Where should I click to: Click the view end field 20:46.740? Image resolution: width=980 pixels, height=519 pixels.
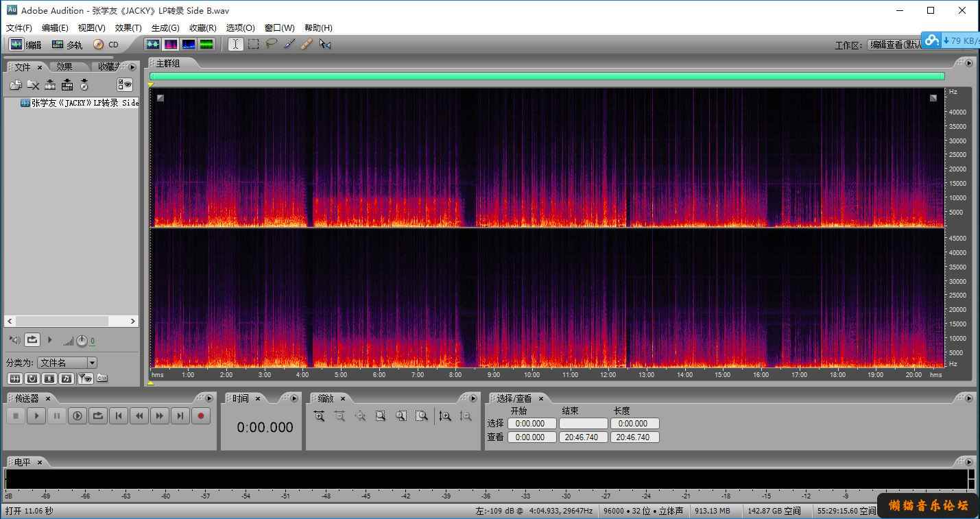tap(583, 437)
